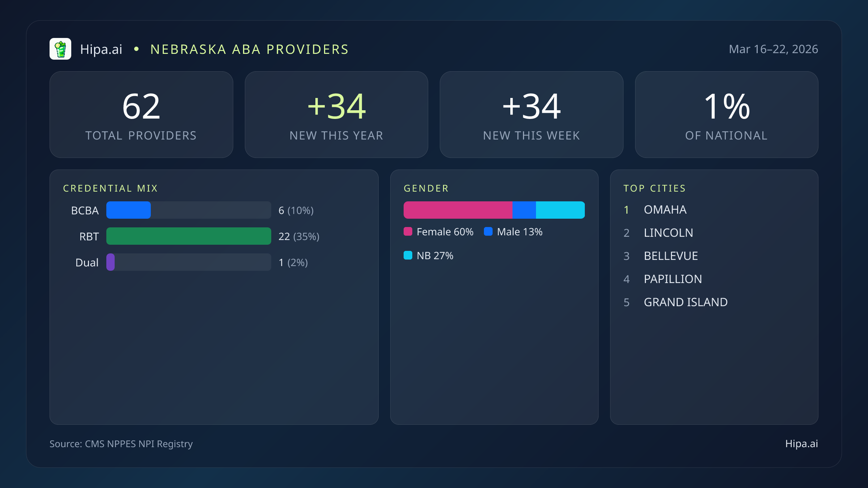Select PAPILLION in the top cities list

[673, 279]
